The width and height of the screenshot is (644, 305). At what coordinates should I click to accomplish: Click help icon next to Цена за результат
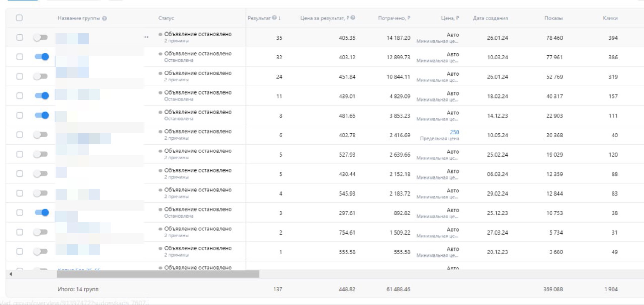pos(353,18)
